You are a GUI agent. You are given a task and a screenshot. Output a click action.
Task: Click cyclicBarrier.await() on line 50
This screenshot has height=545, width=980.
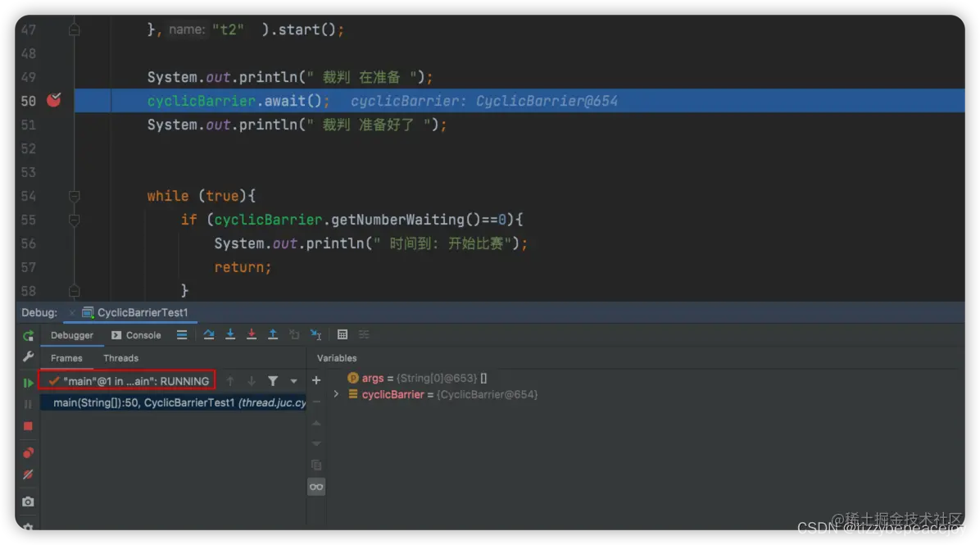(238, 101)
